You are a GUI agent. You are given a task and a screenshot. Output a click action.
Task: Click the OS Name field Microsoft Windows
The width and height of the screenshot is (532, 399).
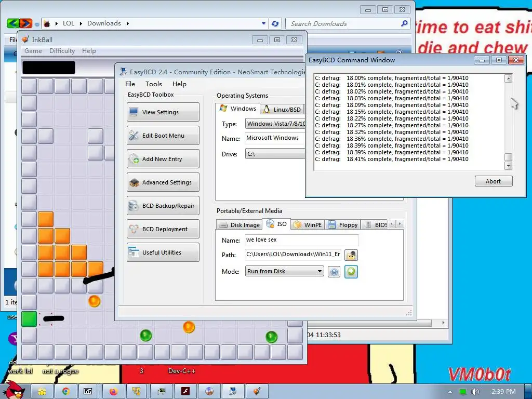pos(275,138)
